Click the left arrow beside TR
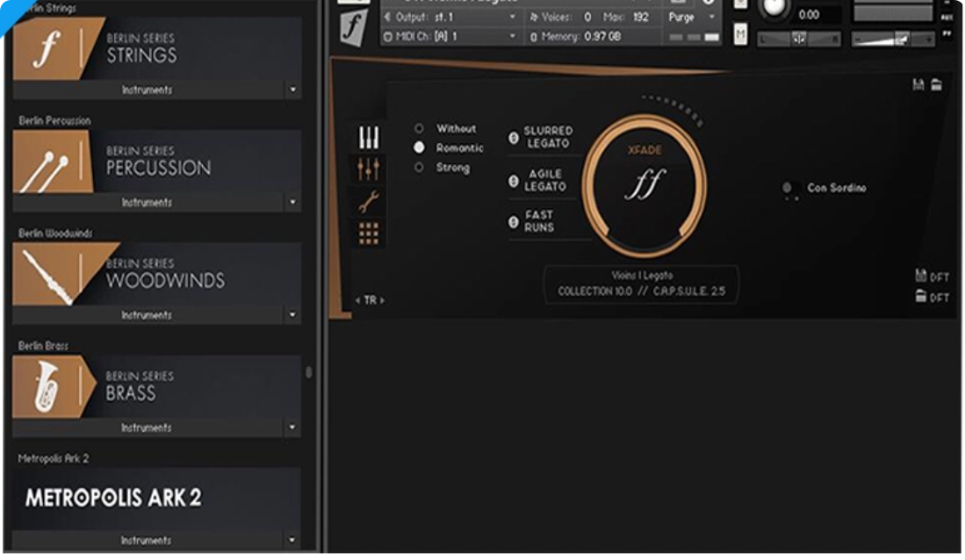Image resolution: width=965 pixels, height=560 pixels. coord(357,300)
